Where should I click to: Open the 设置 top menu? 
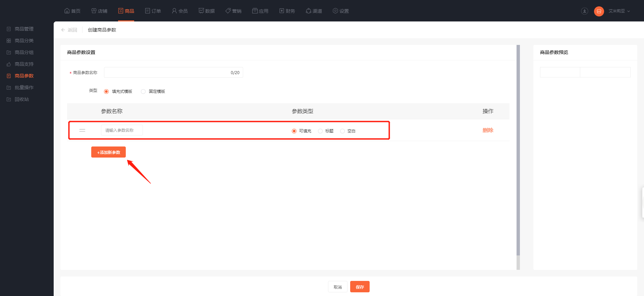click(341, 11)
